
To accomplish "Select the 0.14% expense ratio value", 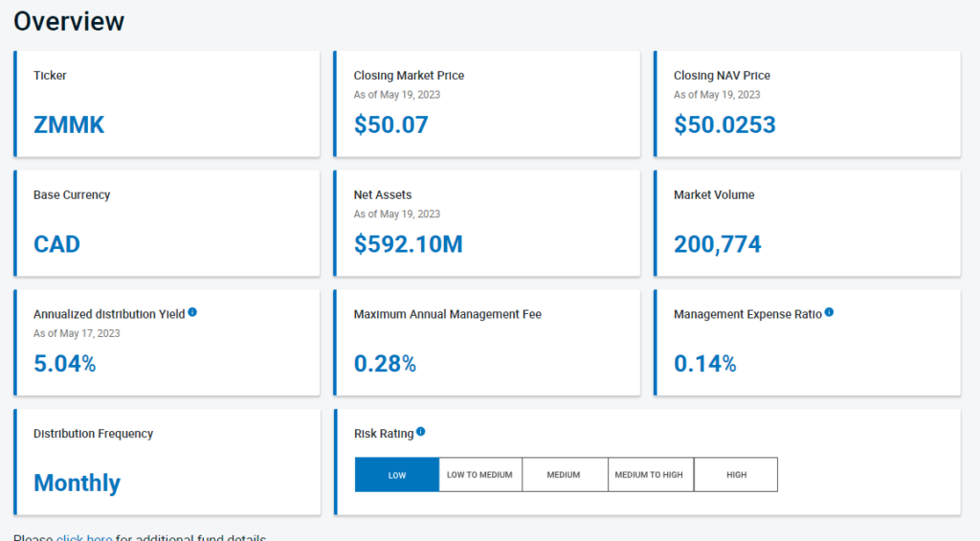I will coord(704,364).
